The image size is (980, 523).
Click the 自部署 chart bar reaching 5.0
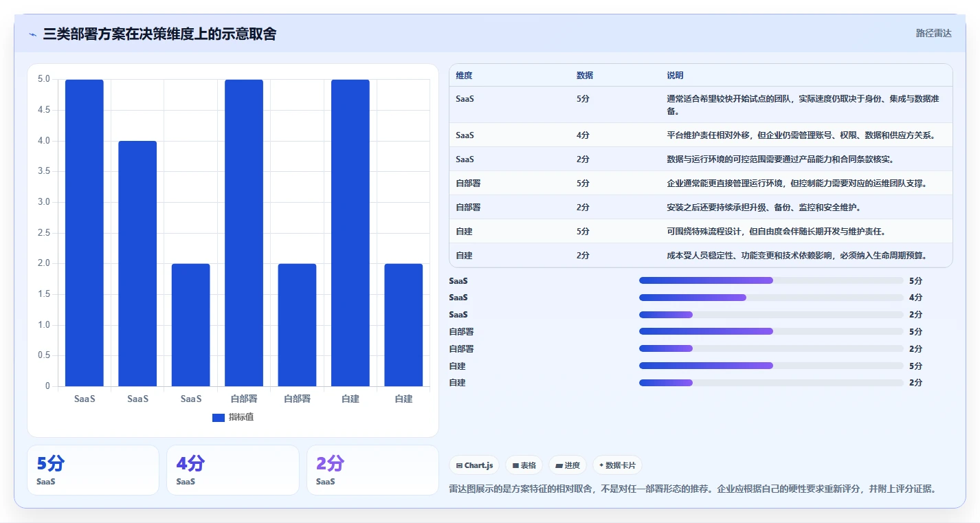(244, 233)
